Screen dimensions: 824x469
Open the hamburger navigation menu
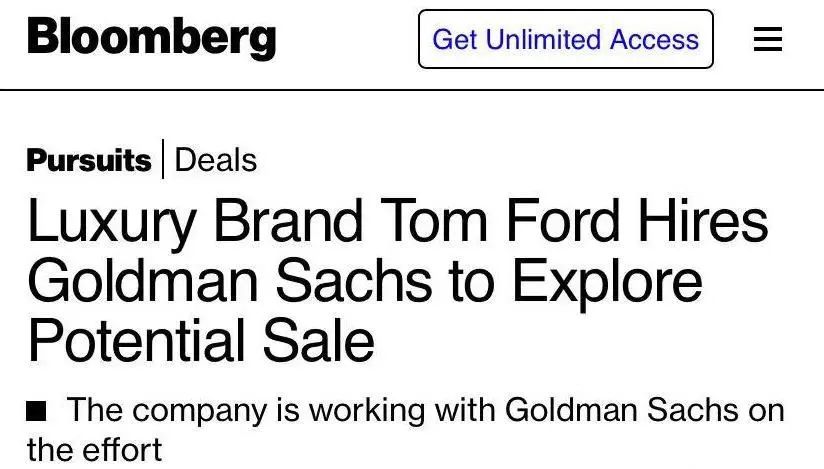767,39
